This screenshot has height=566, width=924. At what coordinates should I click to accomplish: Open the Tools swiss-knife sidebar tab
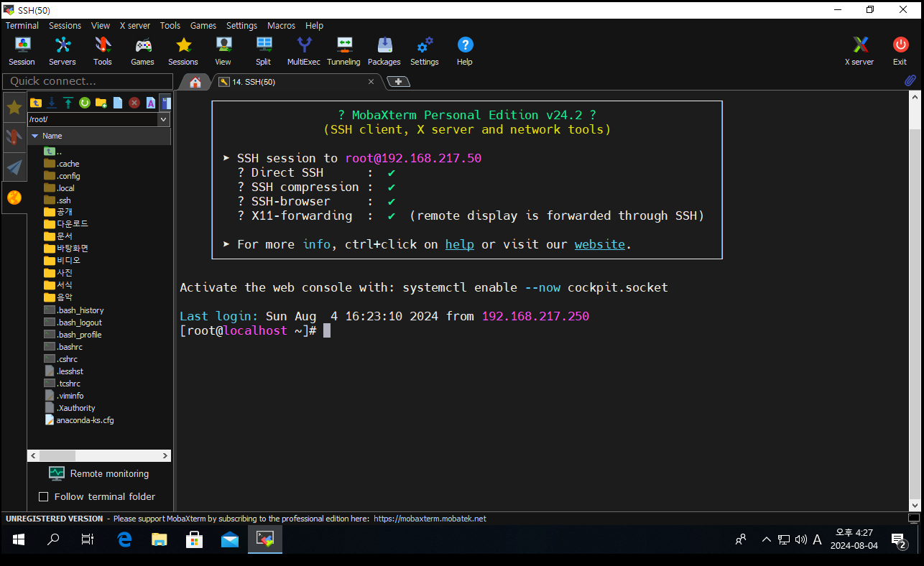14,137
